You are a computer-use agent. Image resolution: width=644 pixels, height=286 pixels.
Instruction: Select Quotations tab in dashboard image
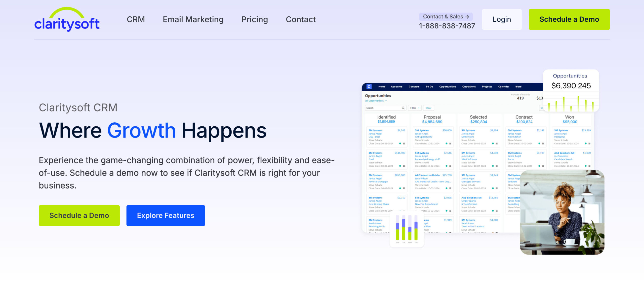tap(469, 87)
